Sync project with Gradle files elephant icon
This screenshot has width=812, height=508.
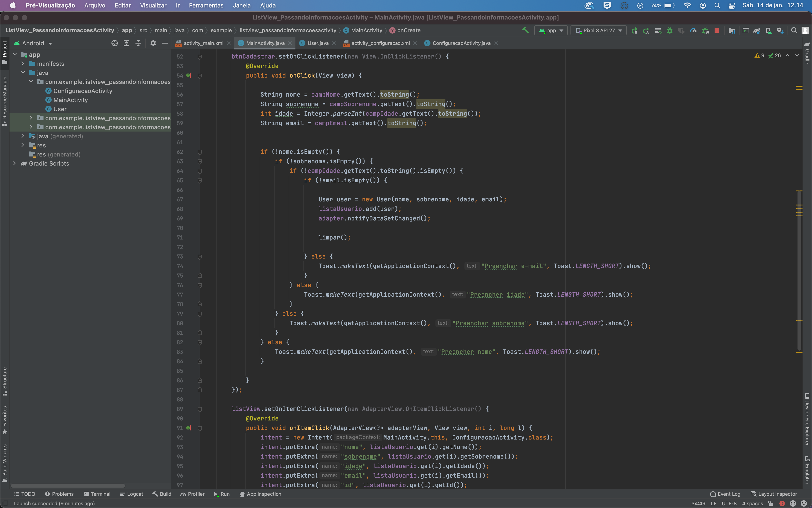(757, 31)
